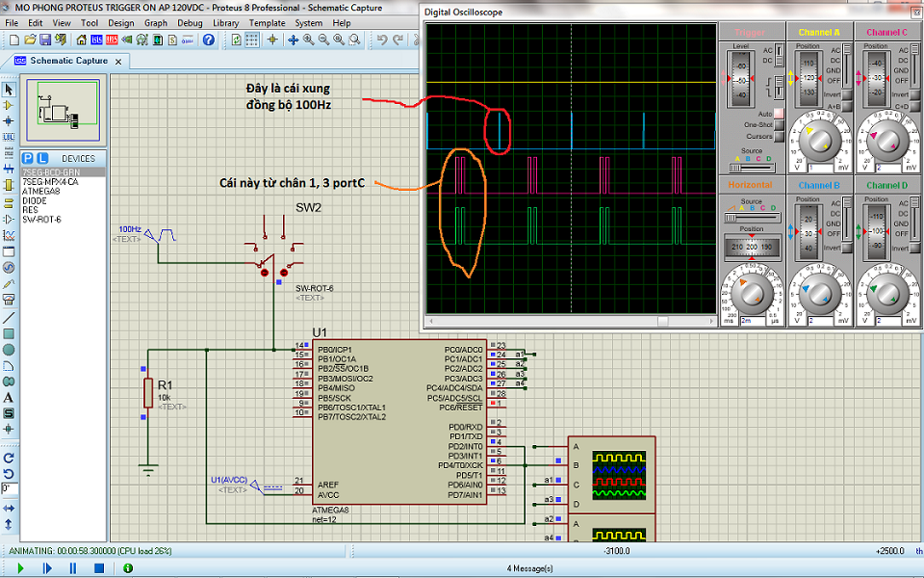Click the 'P' pick devices button

(x=28, y=158)
